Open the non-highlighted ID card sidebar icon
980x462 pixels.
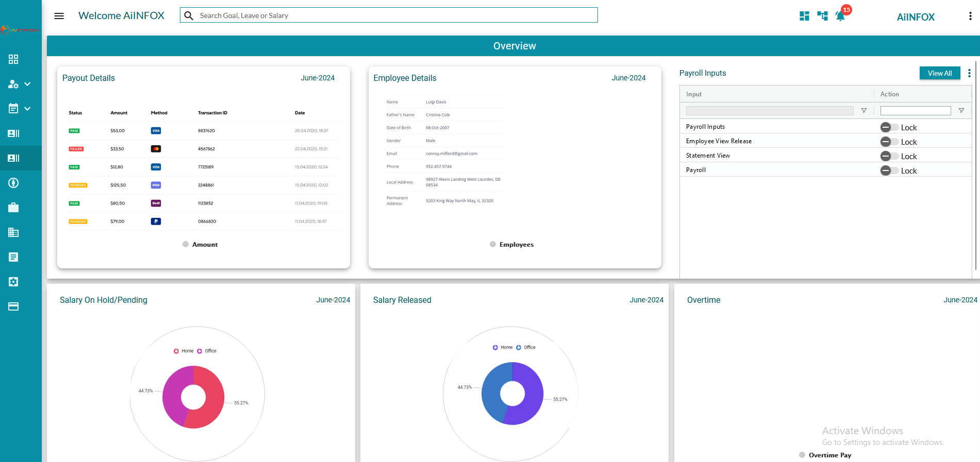click(x=13, y=133)
